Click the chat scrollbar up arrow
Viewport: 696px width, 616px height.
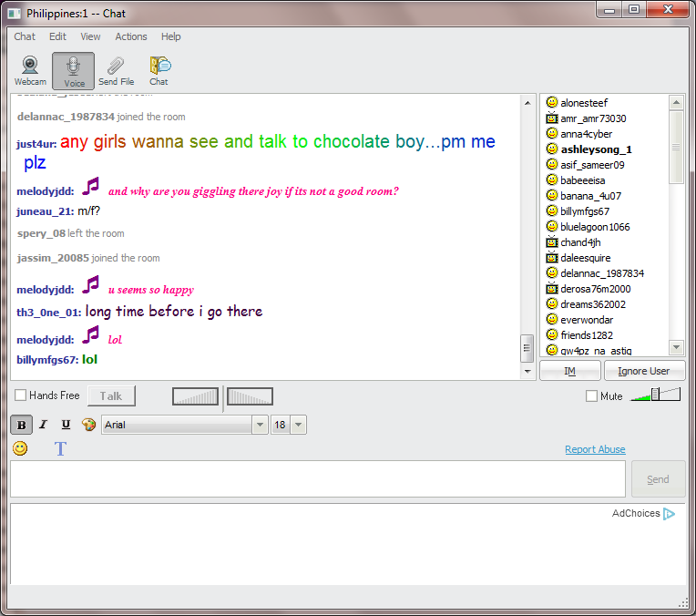tap(527, 103)
